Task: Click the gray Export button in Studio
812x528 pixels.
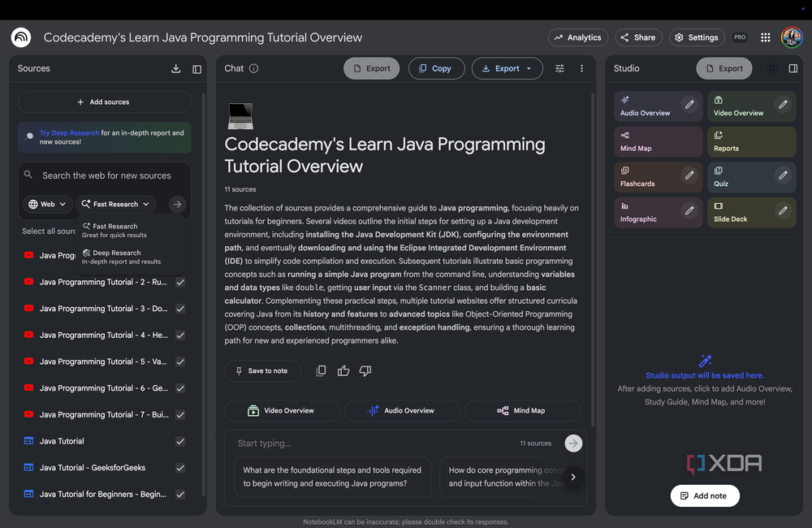Action: pyautogui.click(x=724, y=68)
